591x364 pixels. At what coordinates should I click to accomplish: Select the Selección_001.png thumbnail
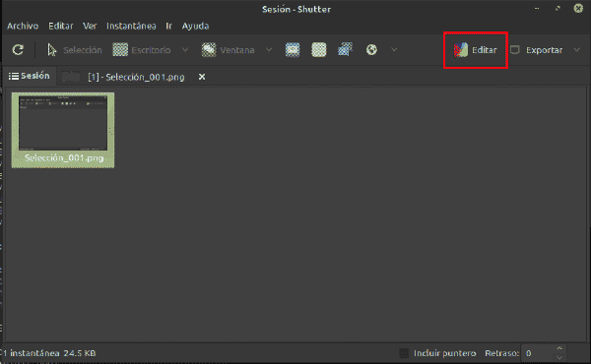[x=63, y=130]
